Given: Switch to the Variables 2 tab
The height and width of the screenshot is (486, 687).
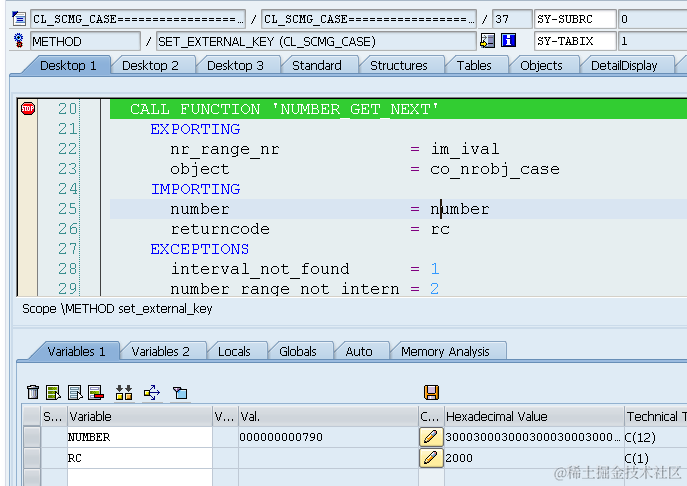Looking at the screenshot, I should tap(160, 351).
